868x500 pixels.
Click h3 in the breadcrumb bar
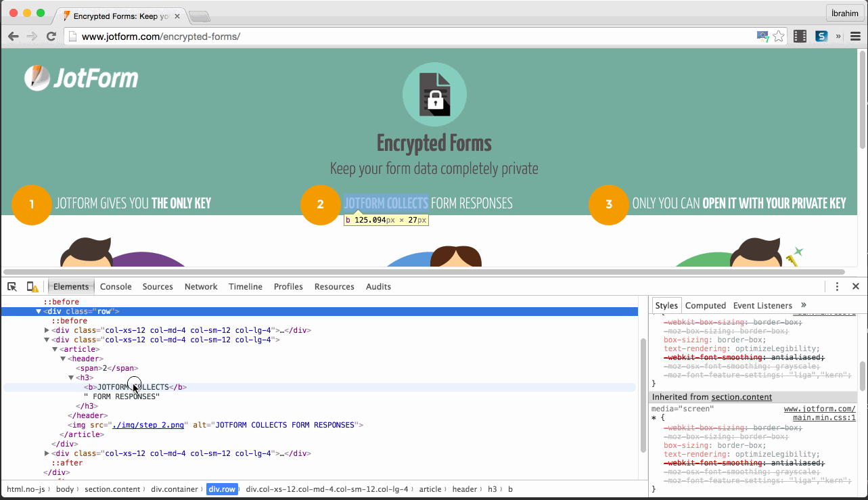(493, 489)
